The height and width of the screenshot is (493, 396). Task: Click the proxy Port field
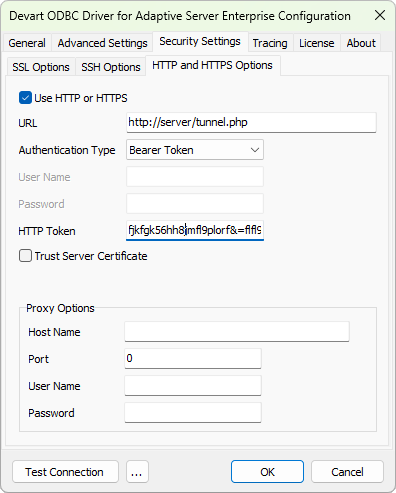tap(193, 359)
